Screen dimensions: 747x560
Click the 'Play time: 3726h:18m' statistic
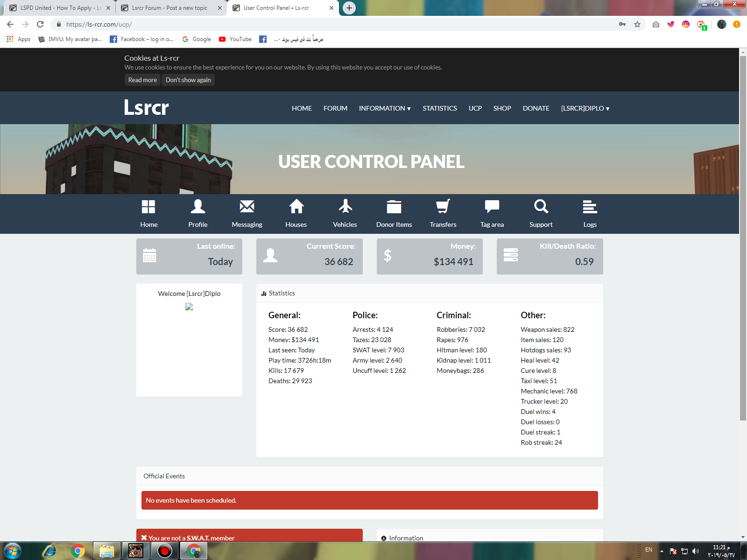coord(300,360)
